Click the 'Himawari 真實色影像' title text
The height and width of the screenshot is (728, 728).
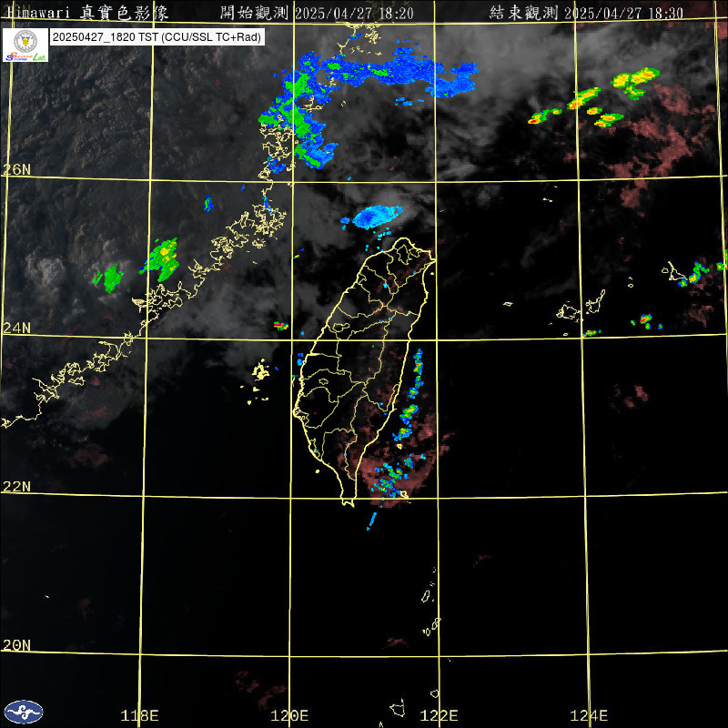coord(87,13)
